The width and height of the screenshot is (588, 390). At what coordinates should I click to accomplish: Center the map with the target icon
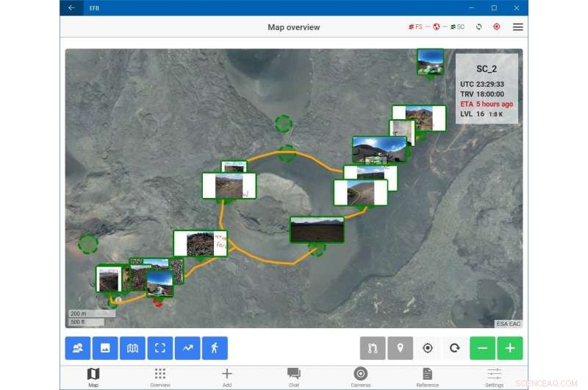428,348
